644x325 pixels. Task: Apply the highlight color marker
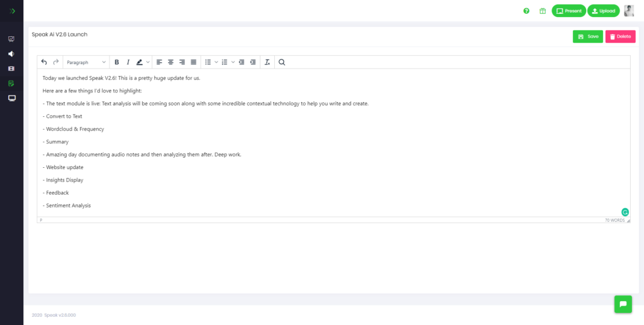click(139, 62)
